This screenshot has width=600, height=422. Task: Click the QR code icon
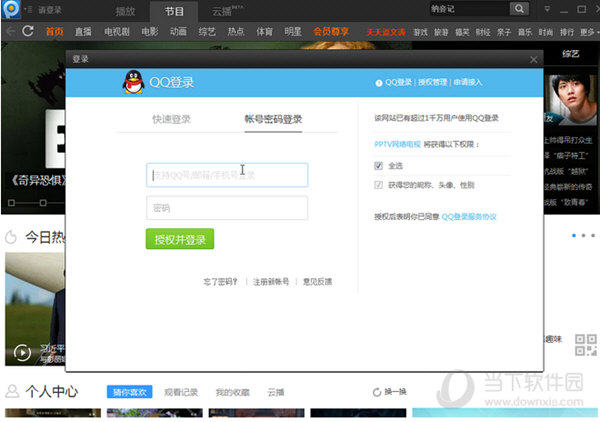coord(586,345)
